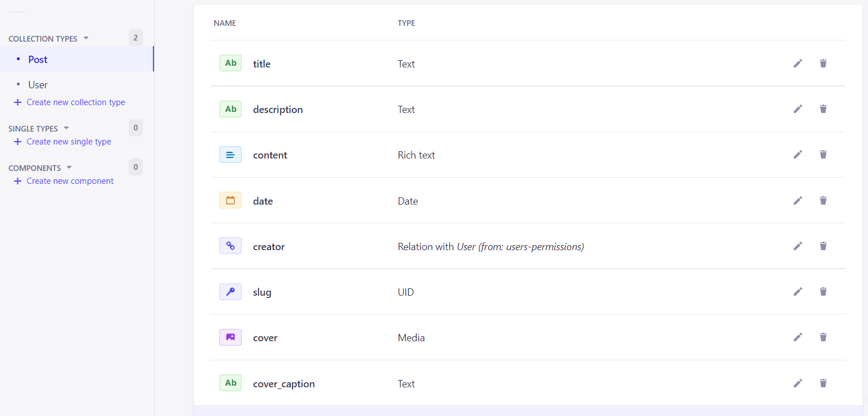Toggle the COMPONENTS section chevron
The width and height of the screenshot is (868, 416).
pos(70,167)
